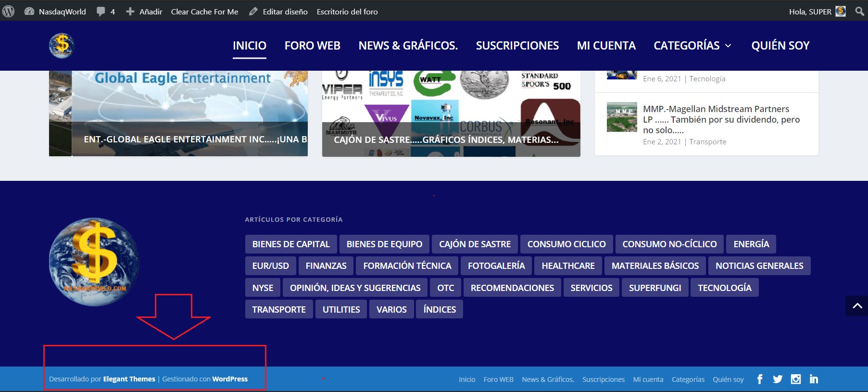Open CAJÓN DE SASTRE article card
The image size is (868, 392).
(x=451, y=114)
